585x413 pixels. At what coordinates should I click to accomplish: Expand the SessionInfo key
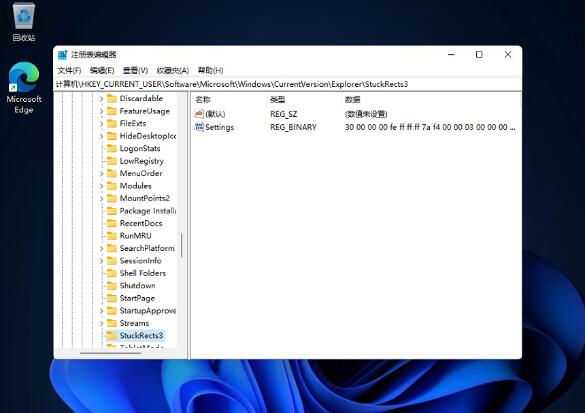click(101, 261)
